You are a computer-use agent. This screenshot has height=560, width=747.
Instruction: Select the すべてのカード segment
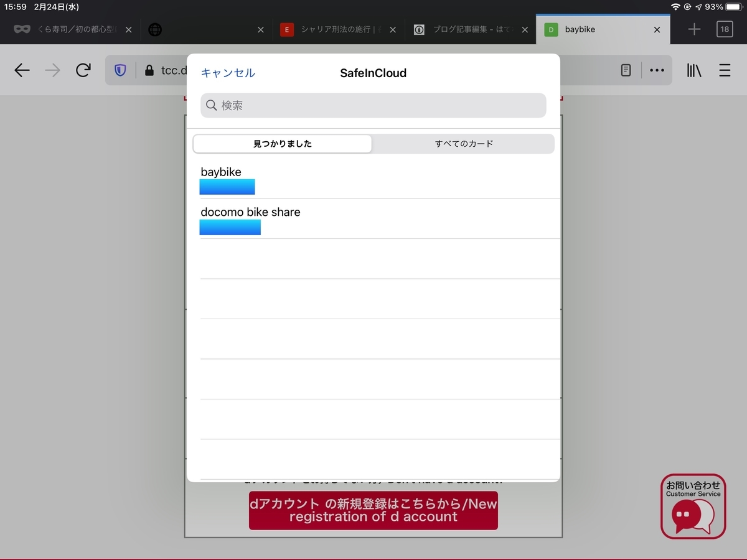(x=464, y=144)
